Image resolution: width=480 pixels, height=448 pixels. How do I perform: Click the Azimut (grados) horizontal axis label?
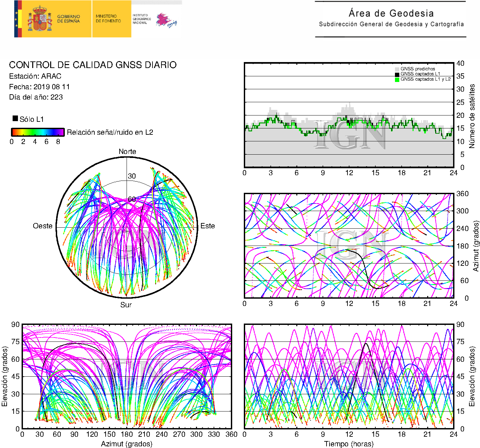click(x=127, y=444)
